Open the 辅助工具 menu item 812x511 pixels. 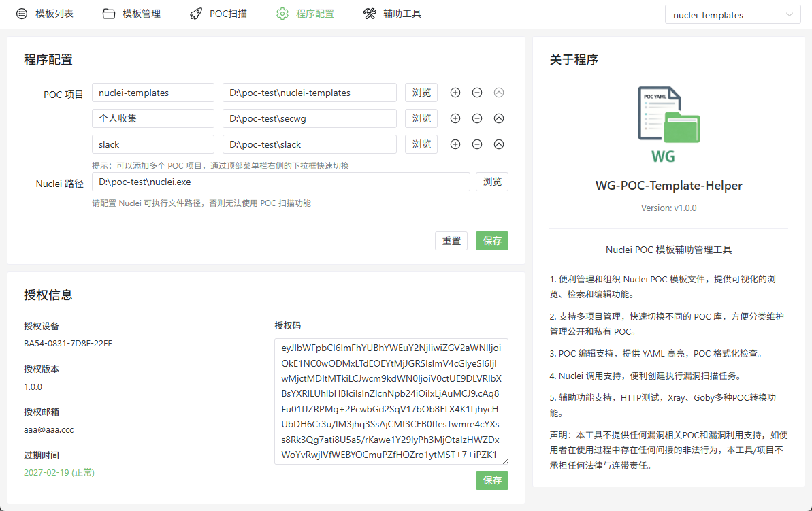coord(393,14)
